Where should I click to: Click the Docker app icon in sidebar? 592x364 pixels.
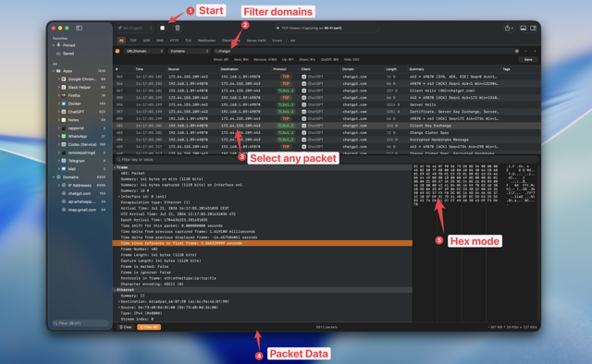(64, 103)
